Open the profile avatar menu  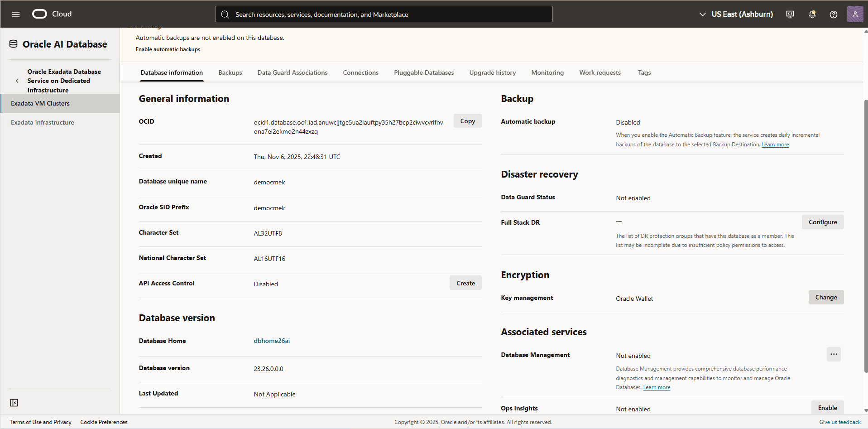point(855,14)
